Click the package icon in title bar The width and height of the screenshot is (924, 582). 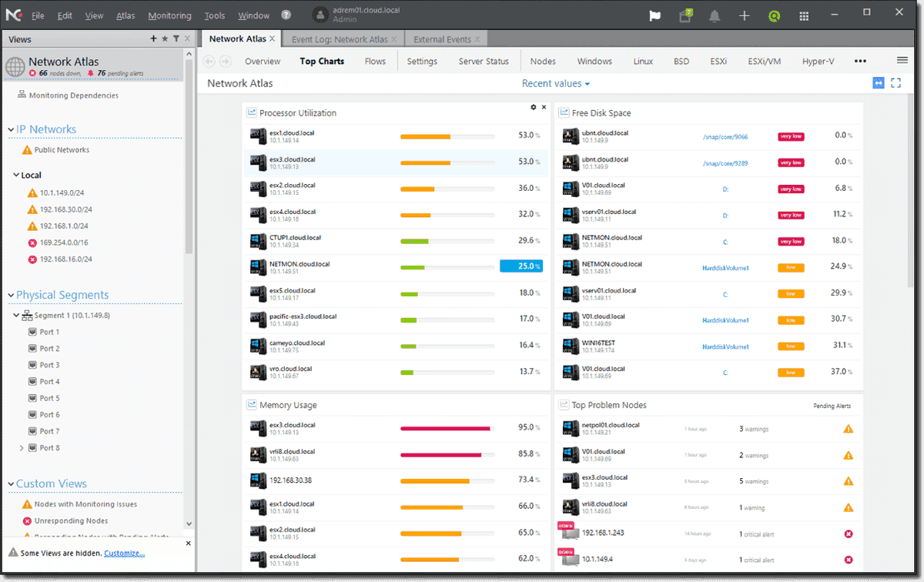pos(685,15)
